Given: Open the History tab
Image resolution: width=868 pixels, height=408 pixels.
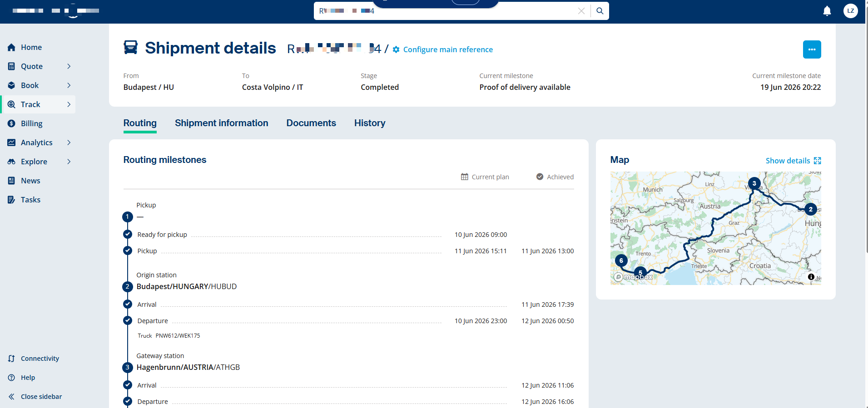Looking at the screenshot, I should 370,123.
